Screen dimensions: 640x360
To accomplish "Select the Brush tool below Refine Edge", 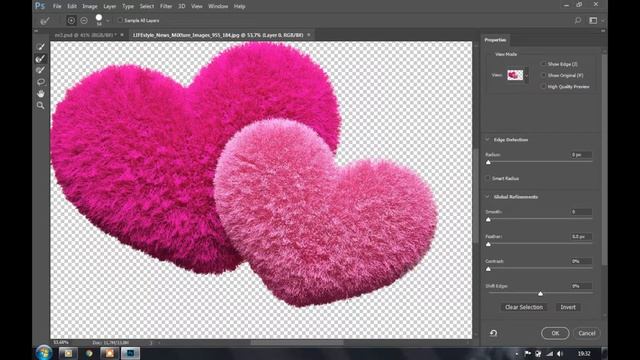I will 40,70.
